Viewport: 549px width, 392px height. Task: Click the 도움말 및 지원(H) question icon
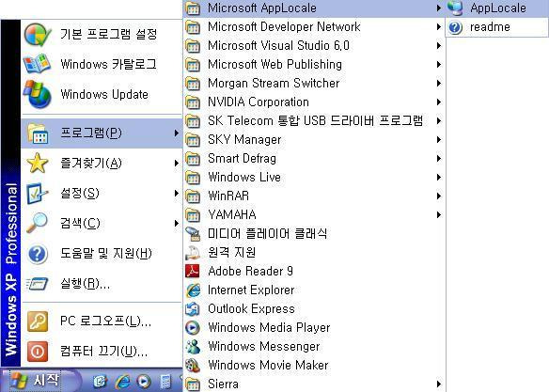point(37,254)
